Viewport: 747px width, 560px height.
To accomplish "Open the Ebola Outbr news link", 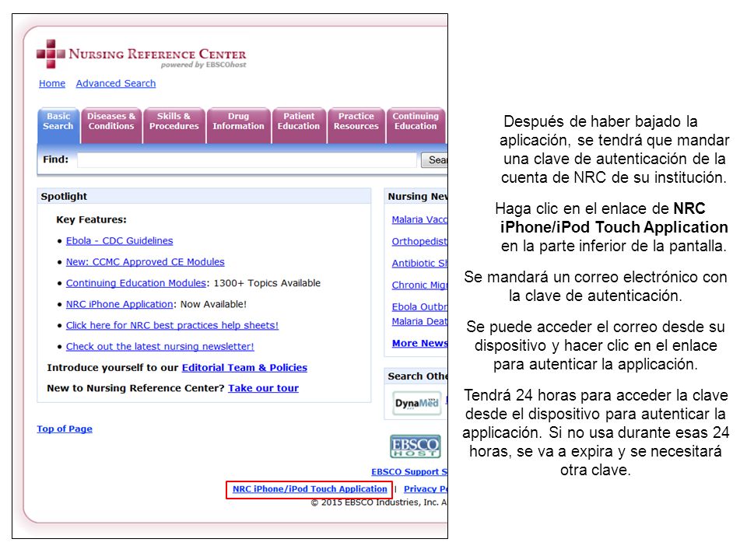I will (x=419, y=306).
